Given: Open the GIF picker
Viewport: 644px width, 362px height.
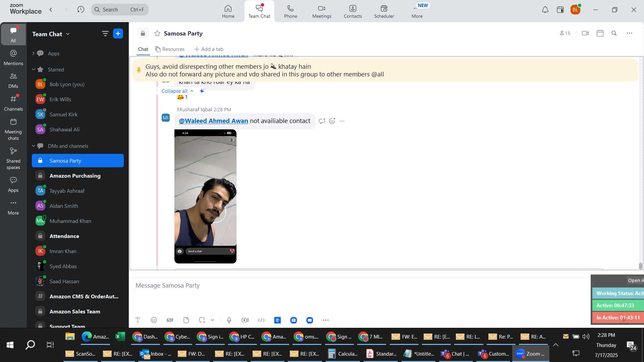Looking at the screenshot, I should [170, 320].
